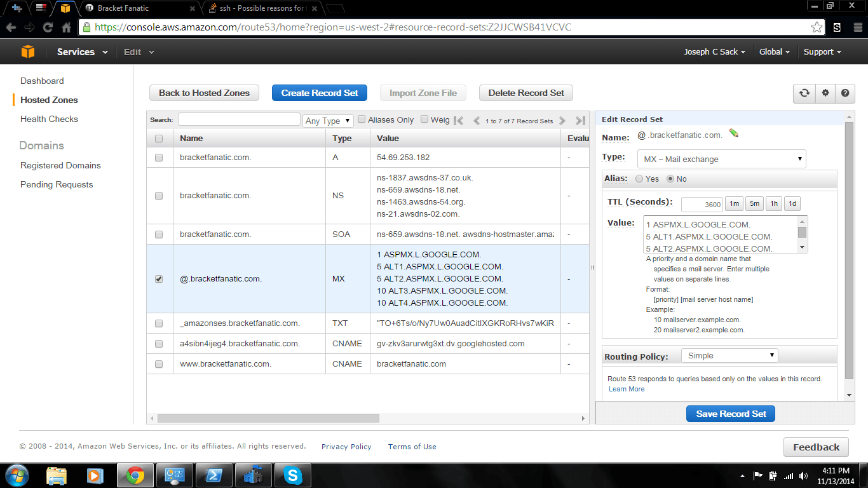Viewport: 868px width, 488px height.
Task: Go to previous page of record sets
Action: tap(477, 121)
